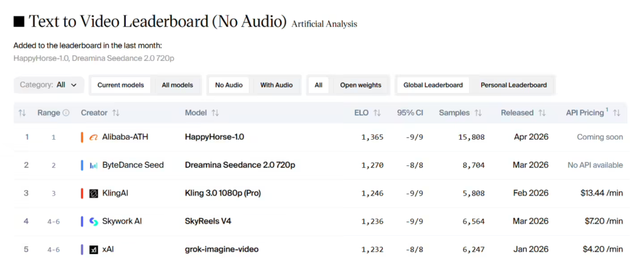The height and width of the screenshot is (263, 644).
Task: Switch to Personal Leaderboard tab
Action: coord(513,85)
